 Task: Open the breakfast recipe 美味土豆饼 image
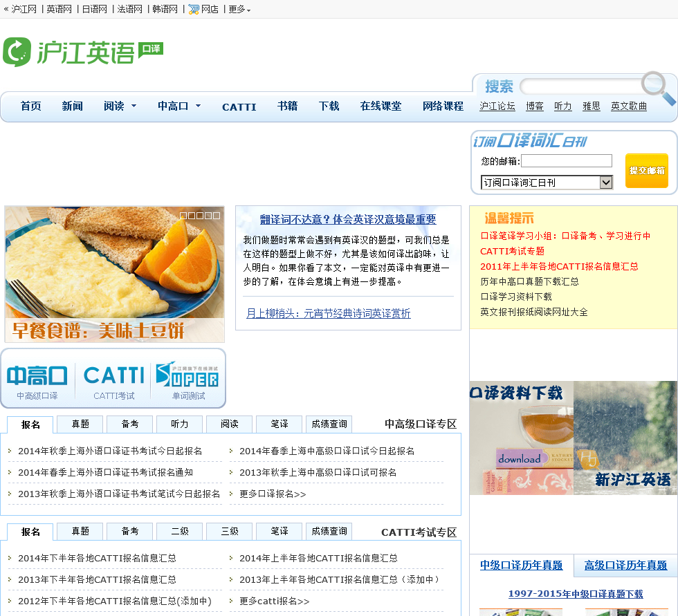tap(115, 274)
